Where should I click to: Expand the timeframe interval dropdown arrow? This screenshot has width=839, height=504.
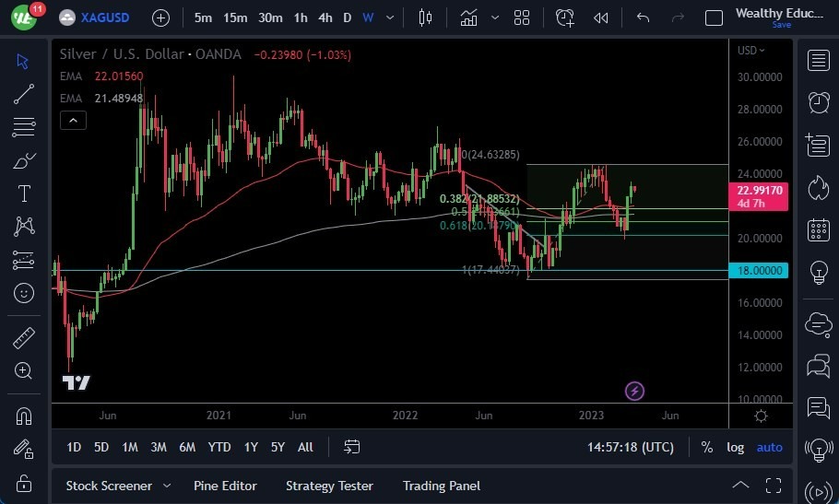tap(393, 18)
